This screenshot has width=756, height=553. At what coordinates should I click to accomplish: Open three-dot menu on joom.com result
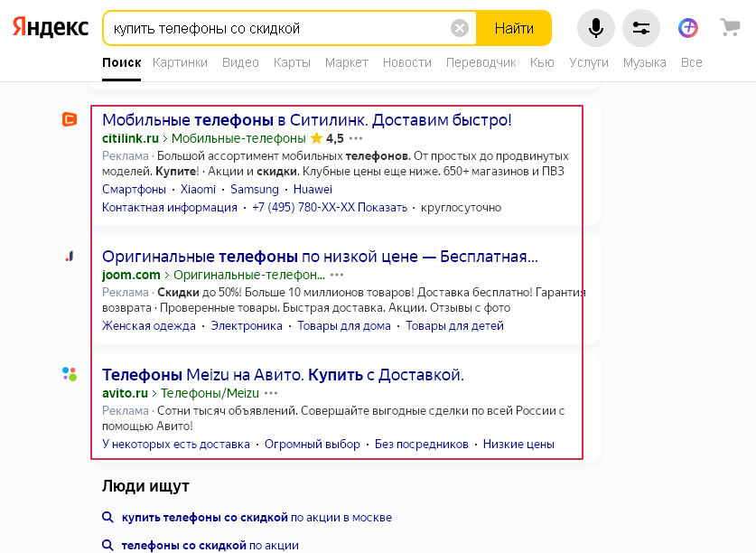coord(337,275)
